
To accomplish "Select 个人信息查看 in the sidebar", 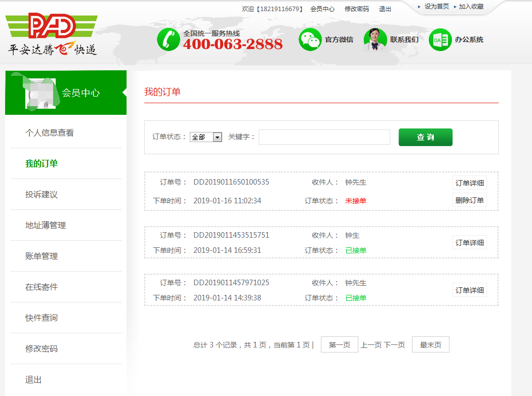I will tap(50, 133).
